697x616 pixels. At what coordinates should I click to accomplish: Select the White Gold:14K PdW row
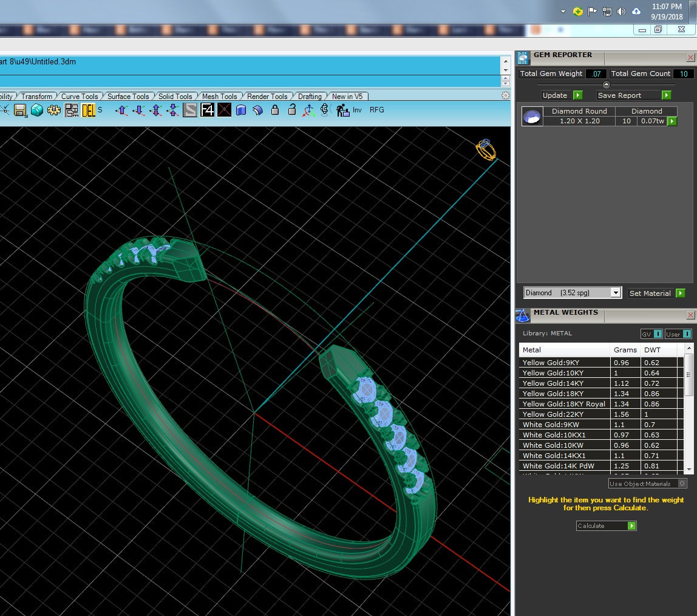(601, 466)
